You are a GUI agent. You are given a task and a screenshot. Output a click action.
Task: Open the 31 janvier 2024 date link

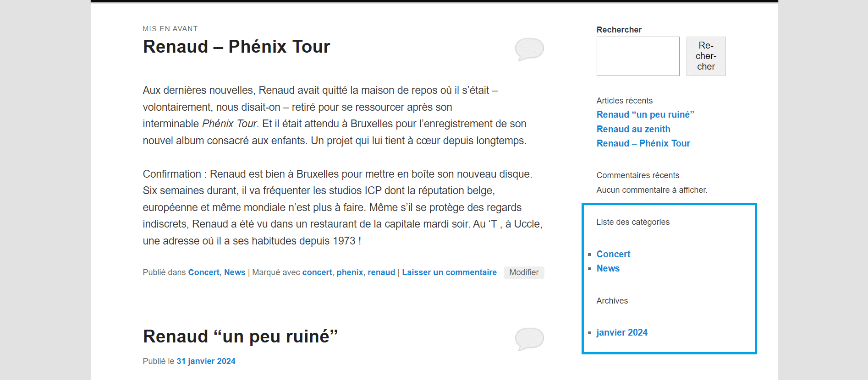click(x=206, y=361)
